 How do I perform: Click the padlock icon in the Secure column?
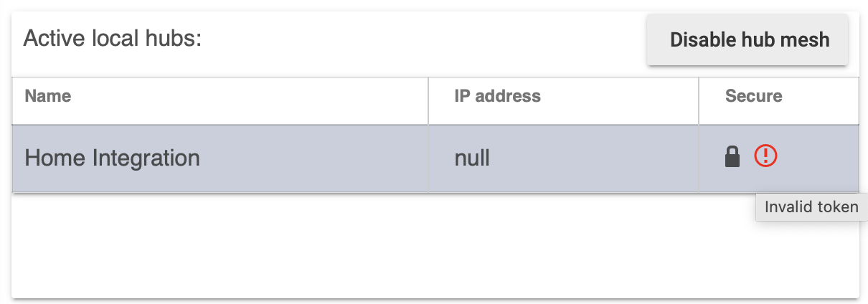point(732,156)
